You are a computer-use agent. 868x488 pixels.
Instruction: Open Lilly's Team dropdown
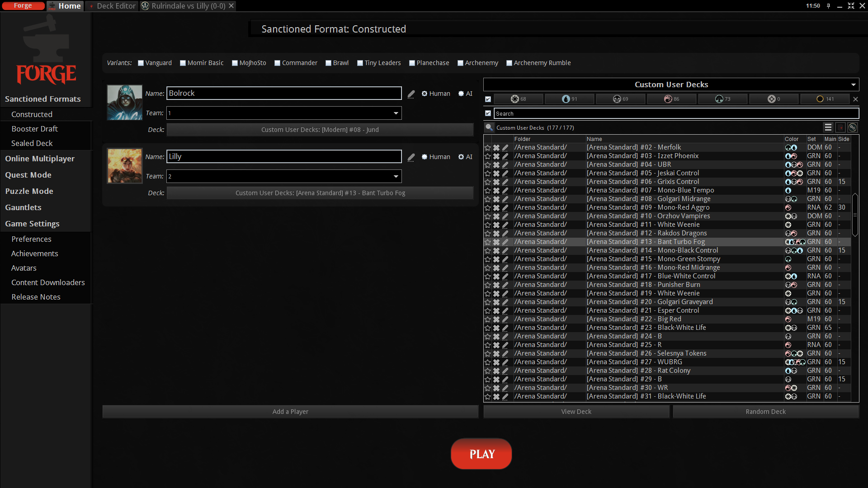[284, 176]
